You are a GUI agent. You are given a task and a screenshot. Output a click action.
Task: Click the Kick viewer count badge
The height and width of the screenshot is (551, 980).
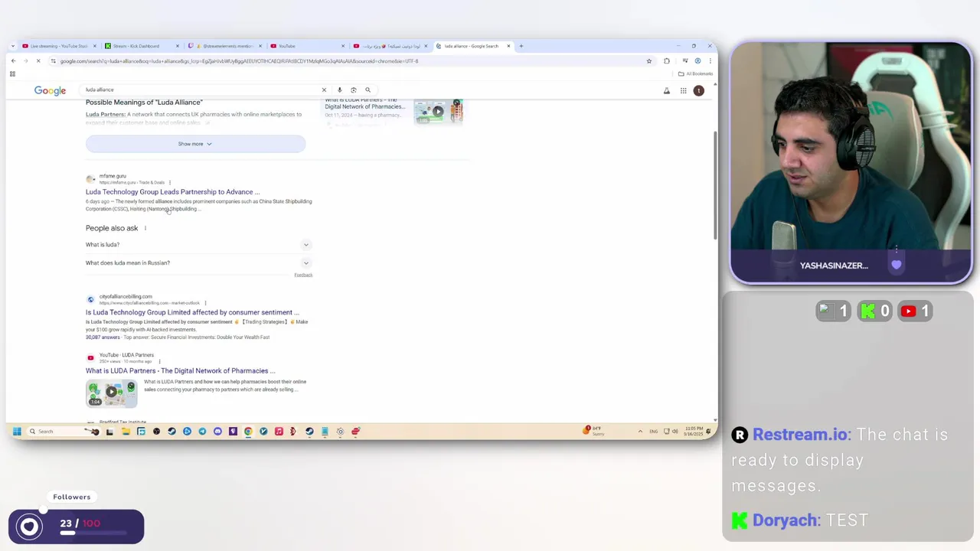coord(874,311)
